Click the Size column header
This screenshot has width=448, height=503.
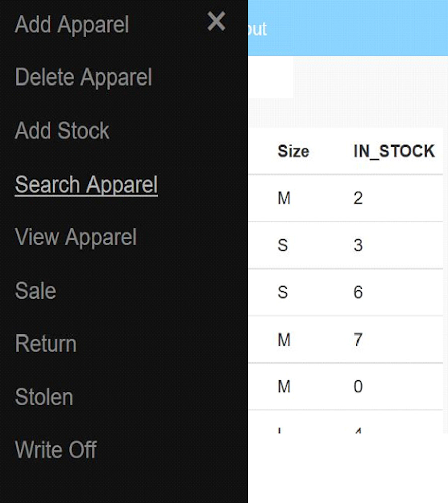(293, 151)
